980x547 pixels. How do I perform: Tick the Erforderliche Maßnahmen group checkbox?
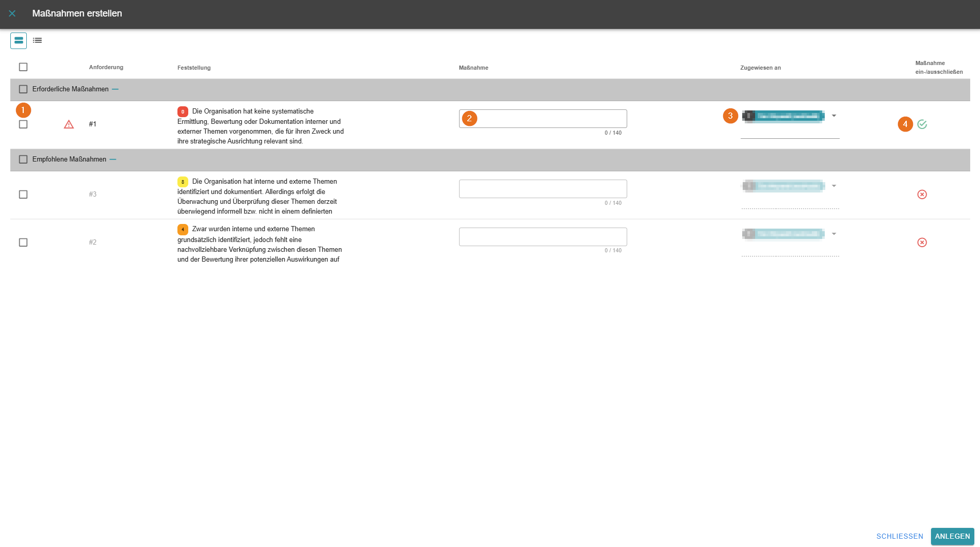tap(23, 89)
